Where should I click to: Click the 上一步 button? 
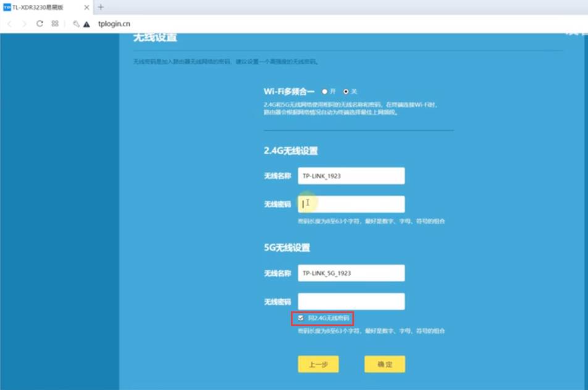pyautogui.click(x=318, y=364)
